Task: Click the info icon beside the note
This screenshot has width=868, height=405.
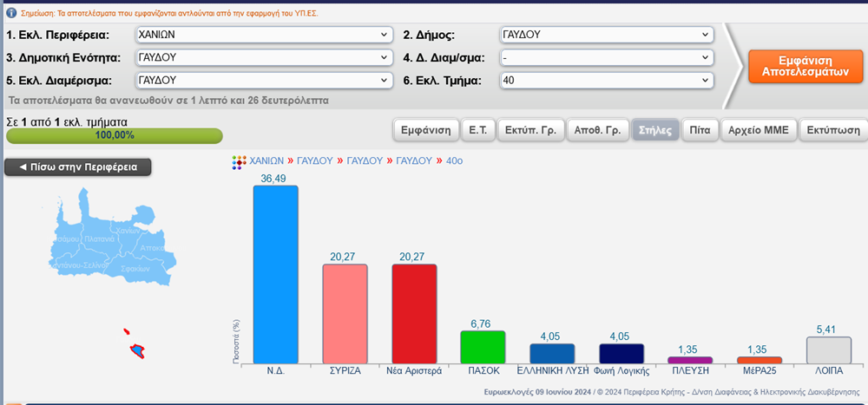Action: (x=10, y=12)
